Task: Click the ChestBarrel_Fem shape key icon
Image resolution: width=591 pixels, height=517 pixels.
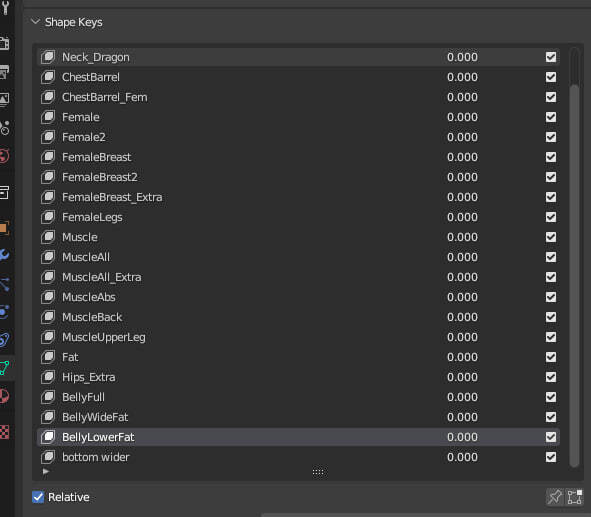Action: pos(48,97)
